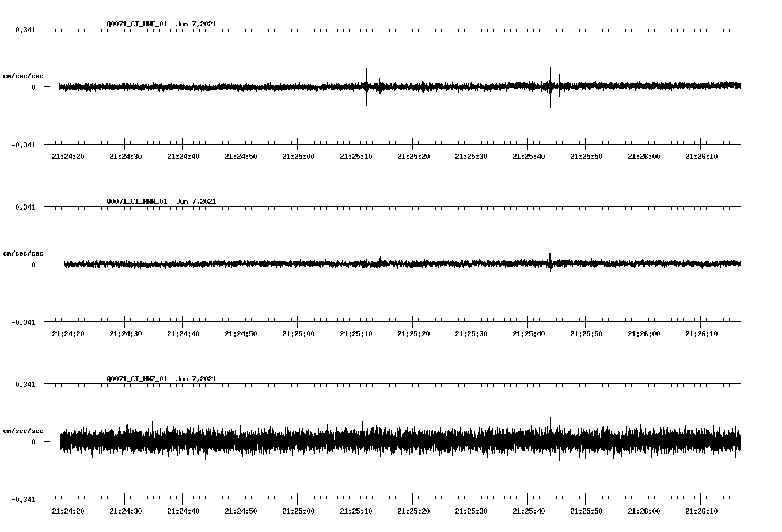Click the largest HNE spike near 21:25:12
The height and width of the screenshot is (532, 782).
[x=366, y=86]
